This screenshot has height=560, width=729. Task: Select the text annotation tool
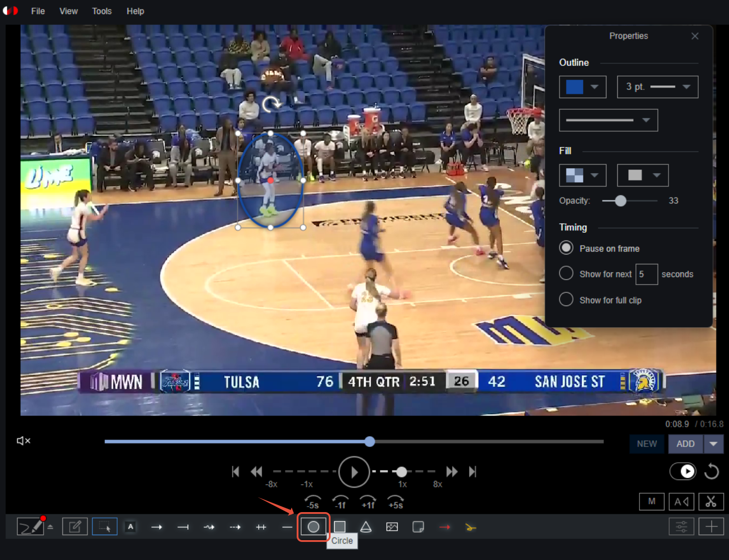pos(131,527)
